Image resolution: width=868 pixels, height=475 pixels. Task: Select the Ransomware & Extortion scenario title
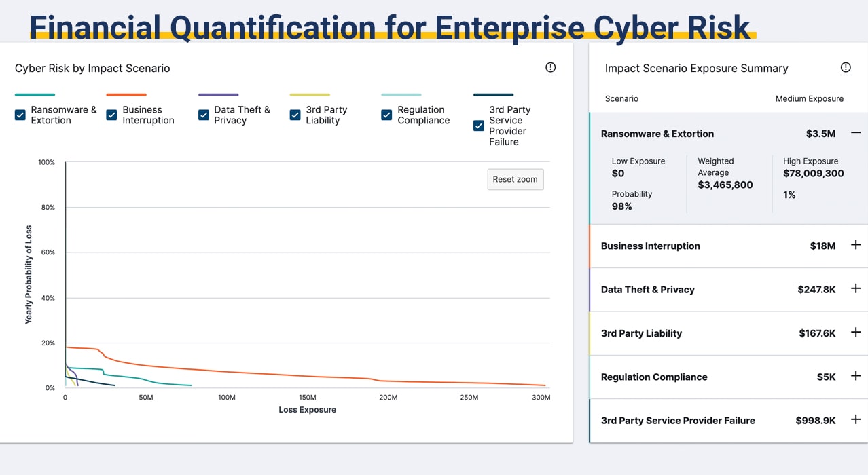657,134
